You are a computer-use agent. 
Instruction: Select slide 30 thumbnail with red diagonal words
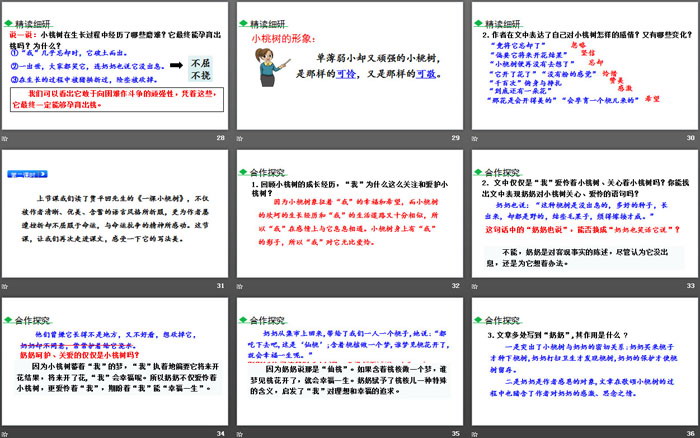click(585, 66)
